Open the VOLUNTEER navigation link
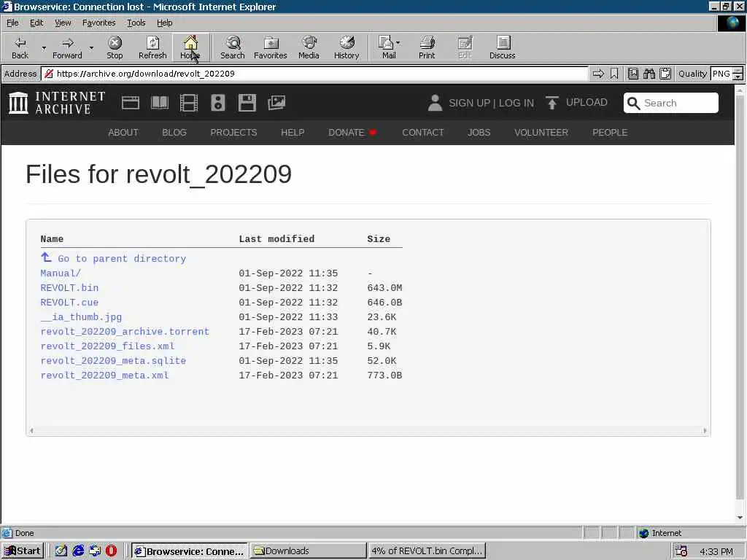 (x=541, y=133)
